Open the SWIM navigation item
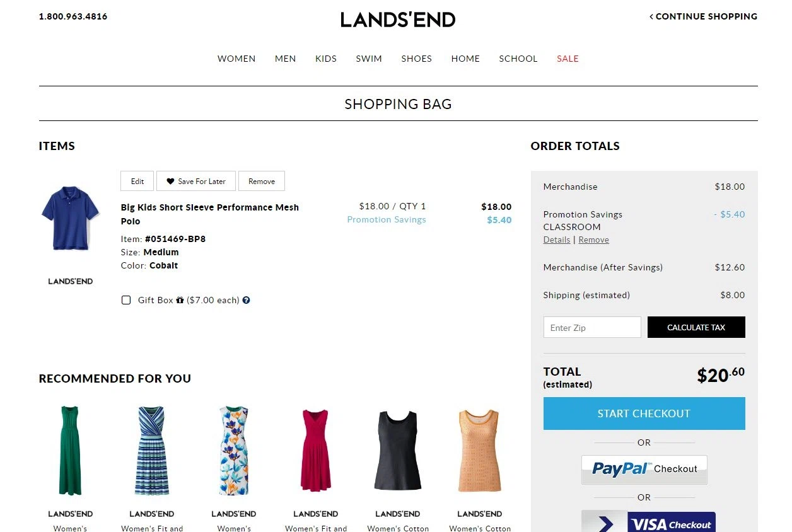This screenshot has width=792, height=532. [x=369, y=59]
